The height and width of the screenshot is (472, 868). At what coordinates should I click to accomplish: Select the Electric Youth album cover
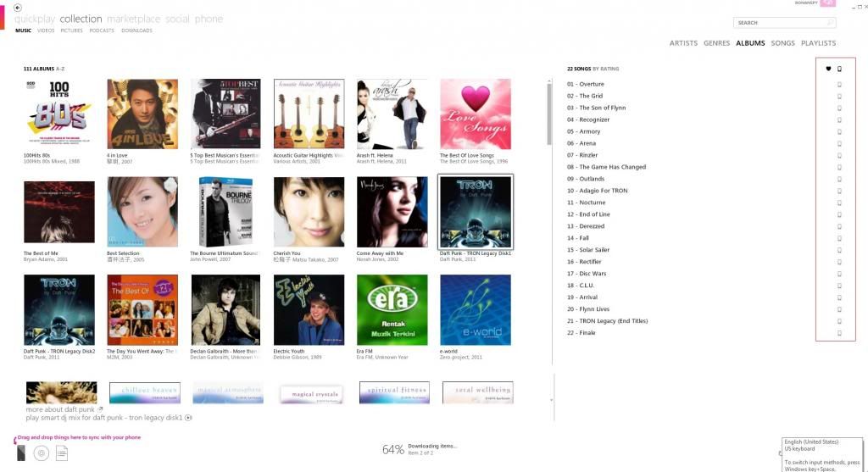[309, 310]
